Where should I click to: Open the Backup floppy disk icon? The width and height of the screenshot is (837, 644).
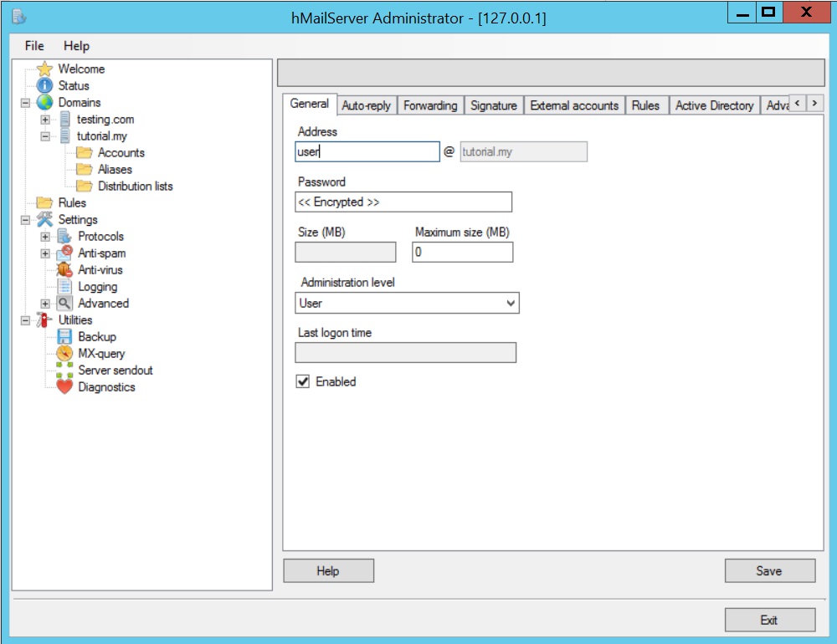coord(64,337)
